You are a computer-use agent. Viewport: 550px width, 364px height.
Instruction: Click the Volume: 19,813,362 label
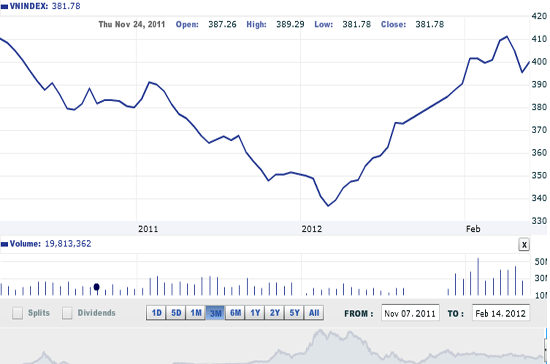click(50, 244)
